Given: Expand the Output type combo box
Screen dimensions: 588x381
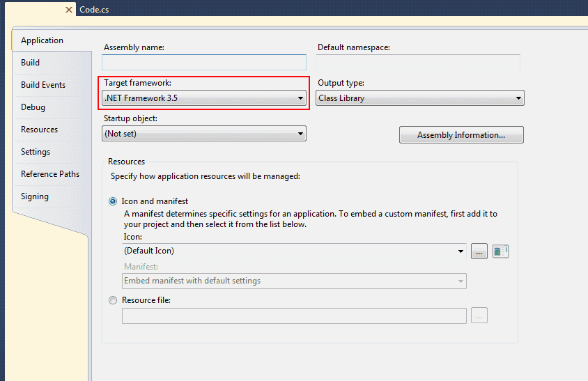Looking at the screenshot, I should point(419,98).
